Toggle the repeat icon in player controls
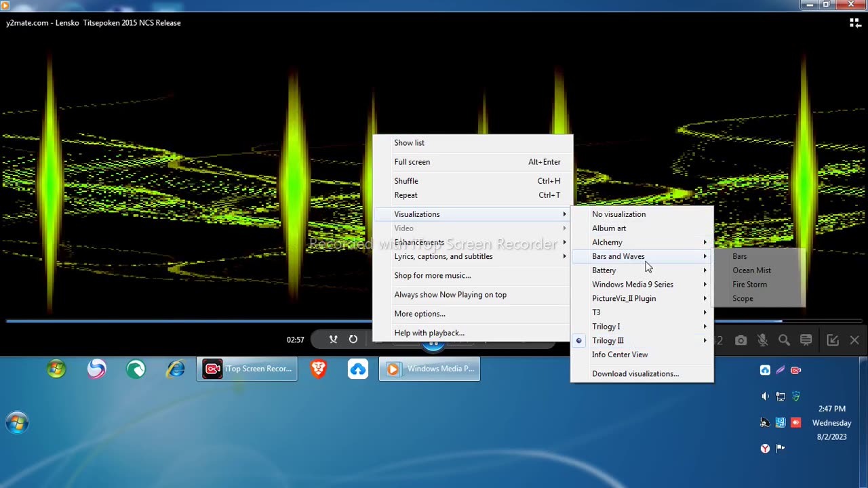 click(353, 340)
